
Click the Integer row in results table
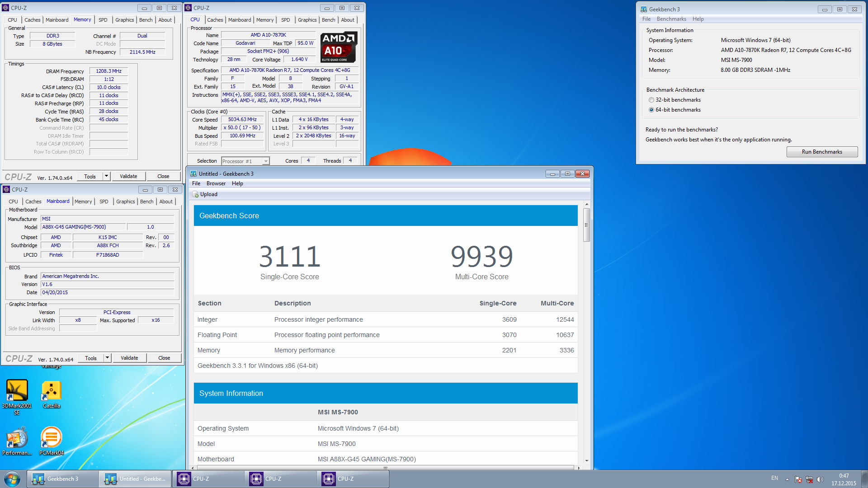point(386,319)
